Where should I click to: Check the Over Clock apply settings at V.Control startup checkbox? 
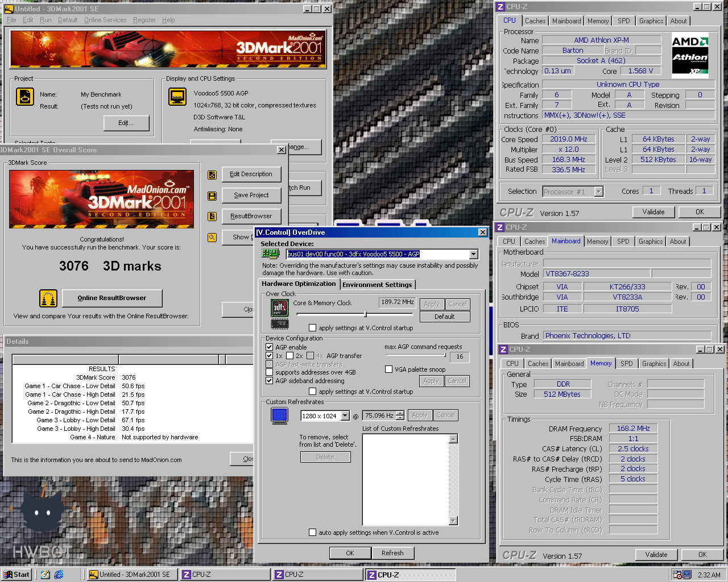[x=312, y=328]
